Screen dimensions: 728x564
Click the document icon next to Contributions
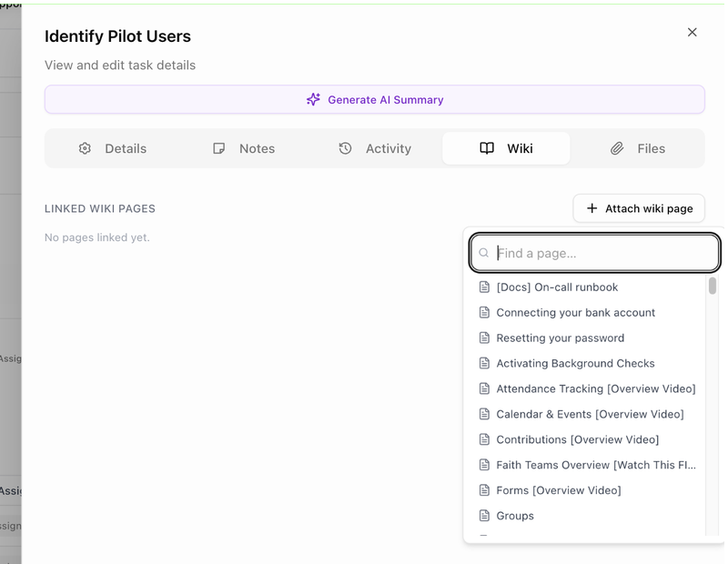click(x=484, y=439)
